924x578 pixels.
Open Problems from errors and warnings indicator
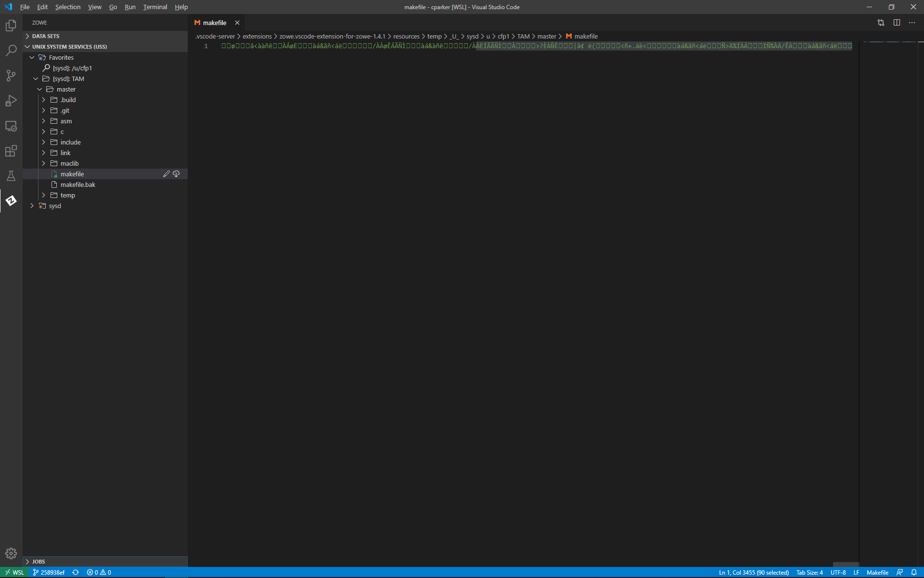99,572
